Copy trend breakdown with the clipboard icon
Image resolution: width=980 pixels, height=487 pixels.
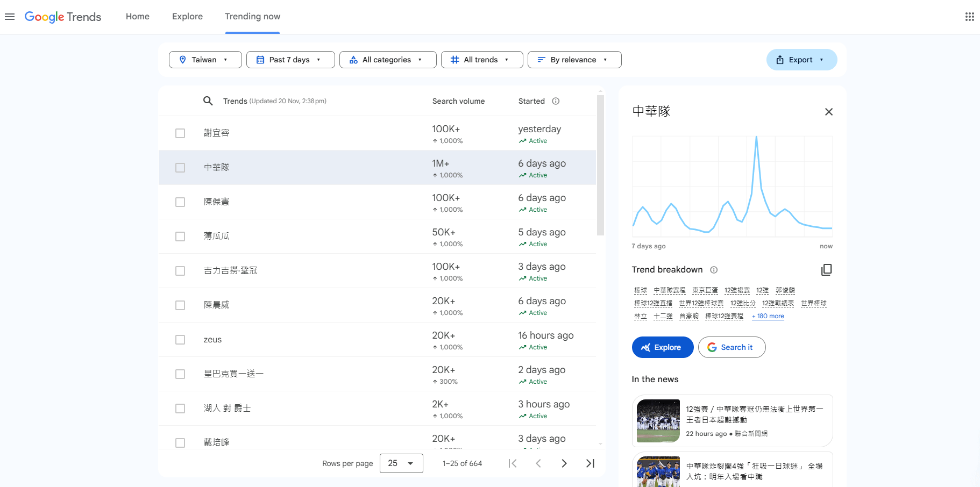pos(827,270)
